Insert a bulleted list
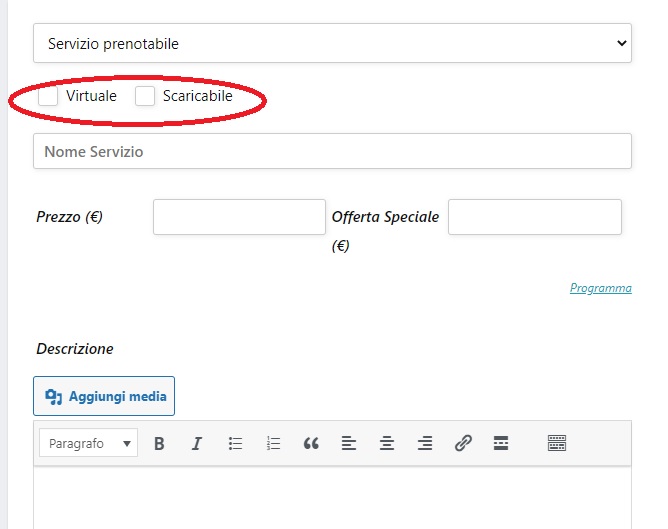The height and width of the screenshot is (529, 668). (x=235, y=444)
